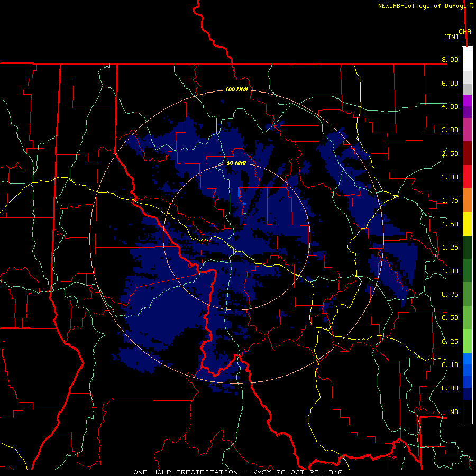This screenshot has height=476, width=476.
Task: Click the 100 NMI range ring label
Action: pyautogui.click(x=236, y=89)
